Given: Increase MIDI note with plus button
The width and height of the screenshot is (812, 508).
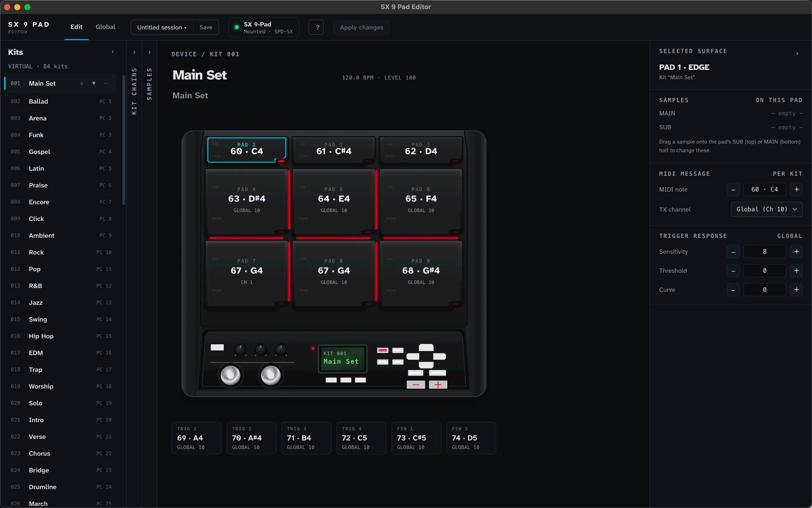Looking at the screenshot, I should 796,190.
